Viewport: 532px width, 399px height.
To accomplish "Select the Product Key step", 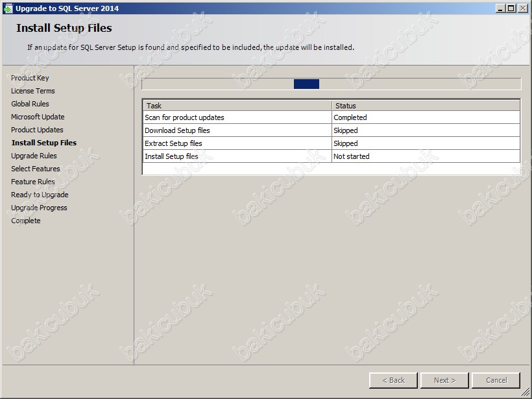I will coord(30,78).
